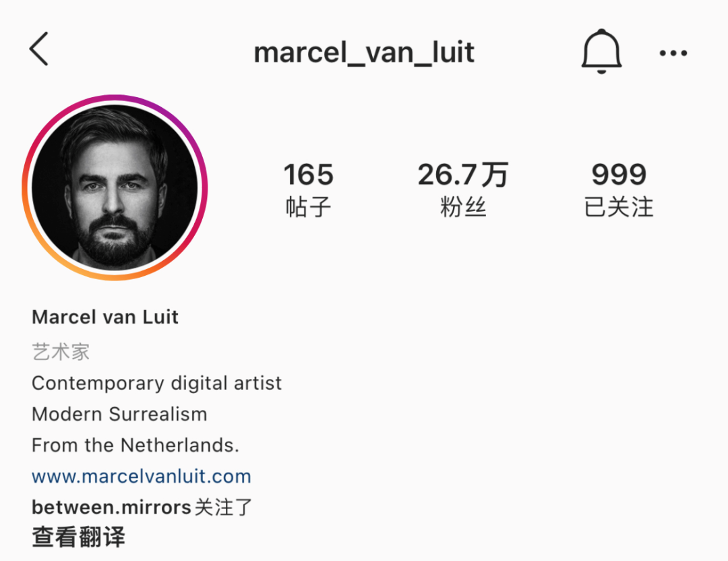Screen dimensions: 728x561
Task: Tap the Modern Surrealism bio line
Action: [119, 414]
